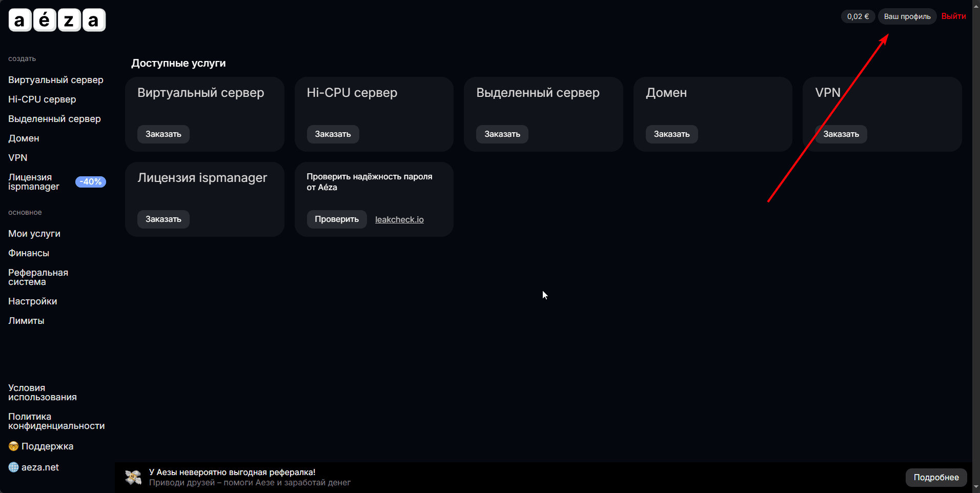
Task: Open Мои услуги in the sidebar
Action: click(34, 234)
